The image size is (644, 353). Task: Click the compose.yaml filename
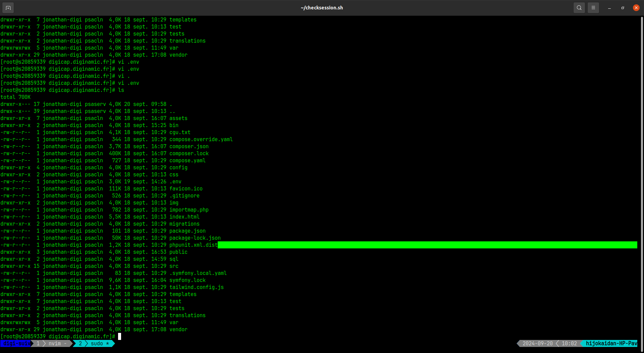[x=187, y=161]
